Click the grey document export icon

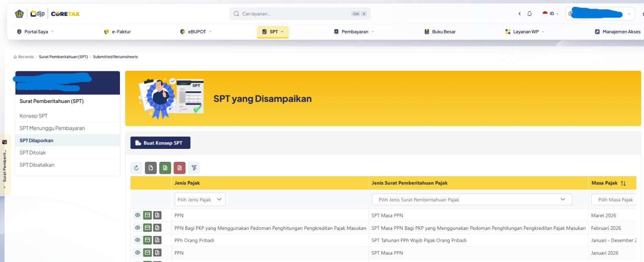pyautogui.click(x=151, y=168)
